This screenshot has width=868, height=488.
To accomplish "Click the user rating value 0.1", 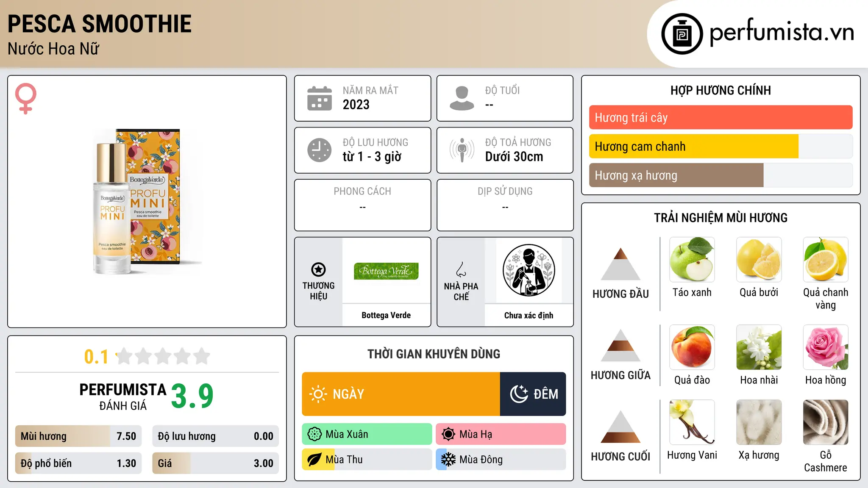I will tap(96, 357).
